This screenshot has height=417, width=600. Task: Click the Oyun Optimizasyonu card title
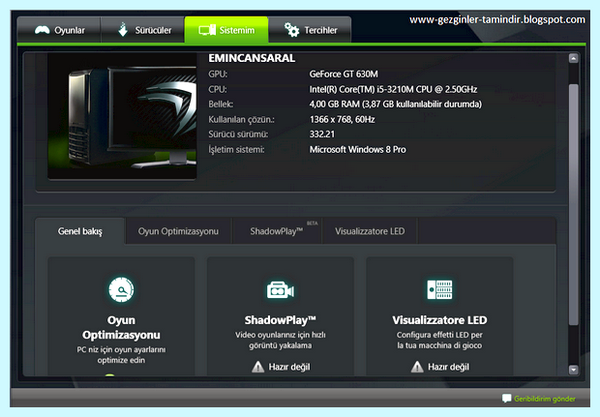click(x=121, y=327)
